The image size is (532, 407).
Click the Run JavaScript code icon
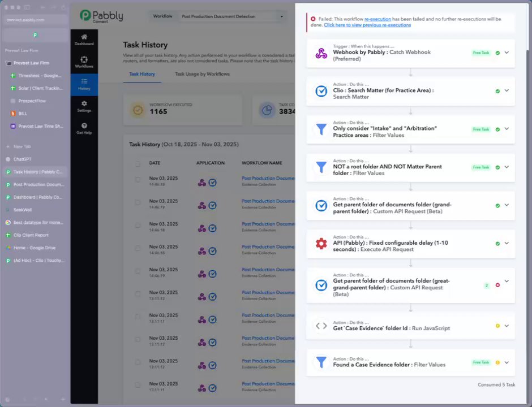pos(321,326)
